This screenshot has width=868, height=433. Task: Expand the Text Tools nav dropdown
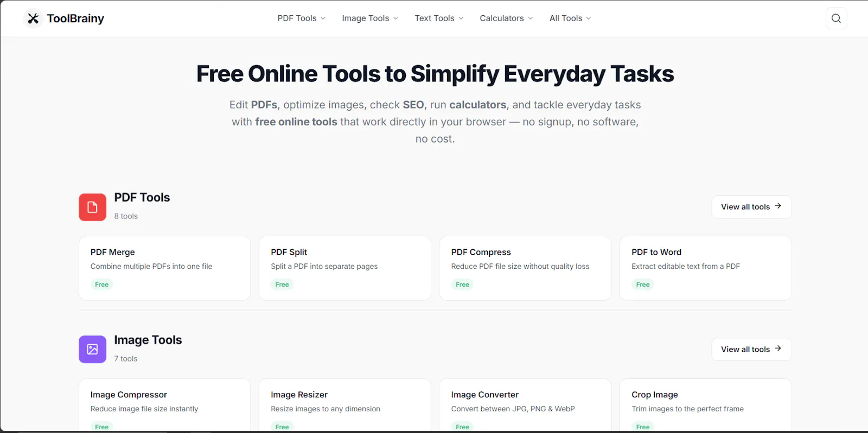[x=439, y=18]
